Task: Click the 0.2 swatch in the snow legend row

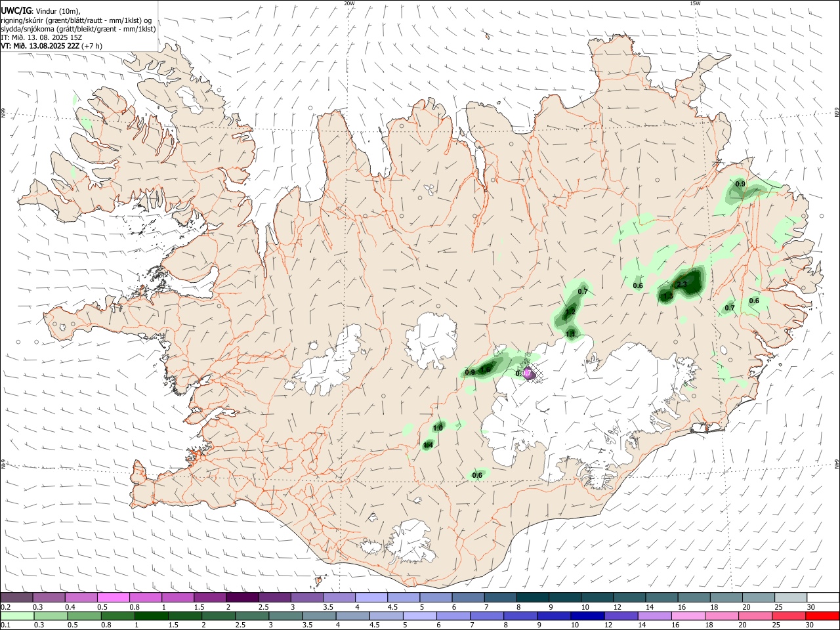Action: (16, 597)
